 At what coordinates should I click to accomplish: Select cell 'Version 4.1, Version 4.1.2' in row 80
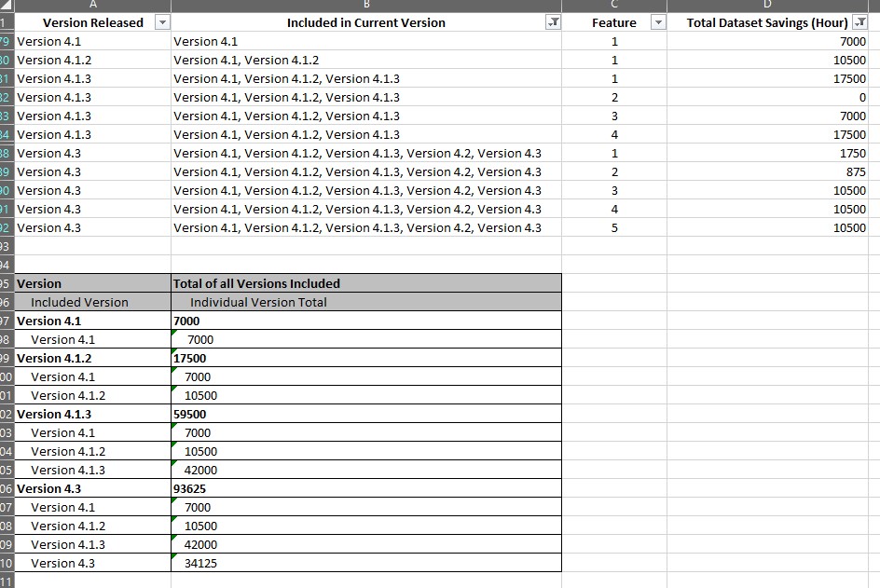(x=366, y=60)
